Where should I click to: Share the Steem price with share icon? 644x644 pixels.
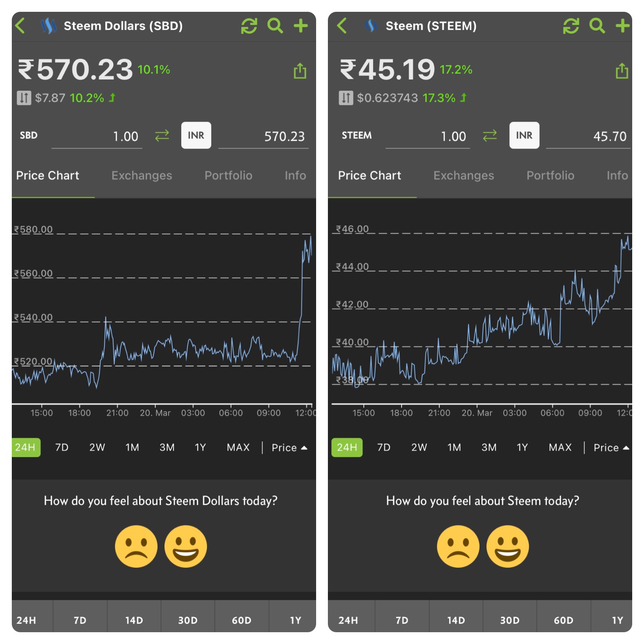click(x=622, y=71)
